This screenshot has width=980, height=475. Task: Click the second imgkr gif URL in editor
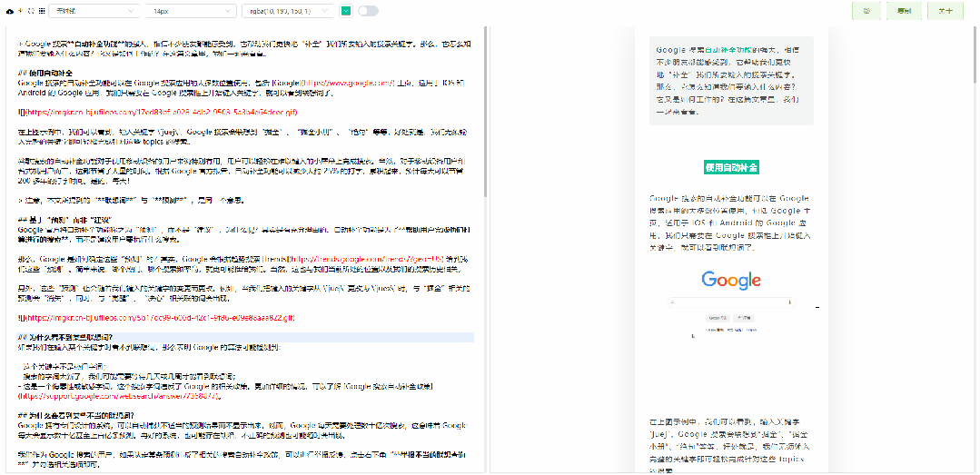click(x=159, y=318)
